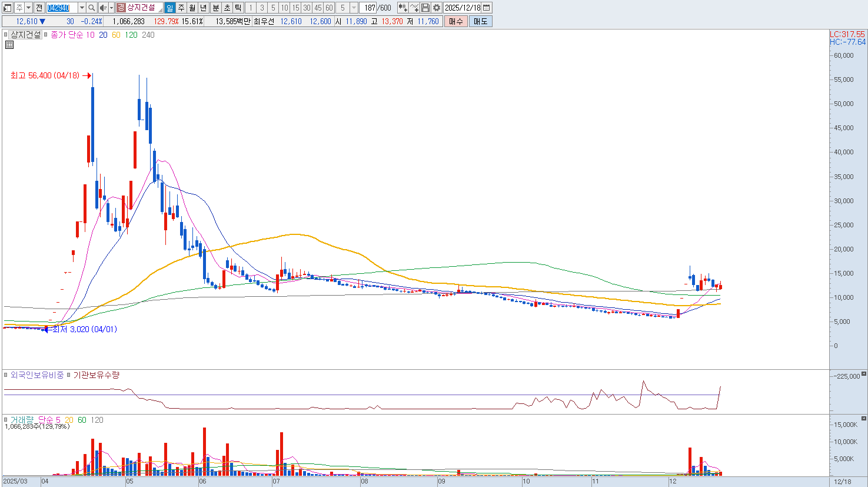Click the candlestick chart type icon

click(x=403, y=8)
